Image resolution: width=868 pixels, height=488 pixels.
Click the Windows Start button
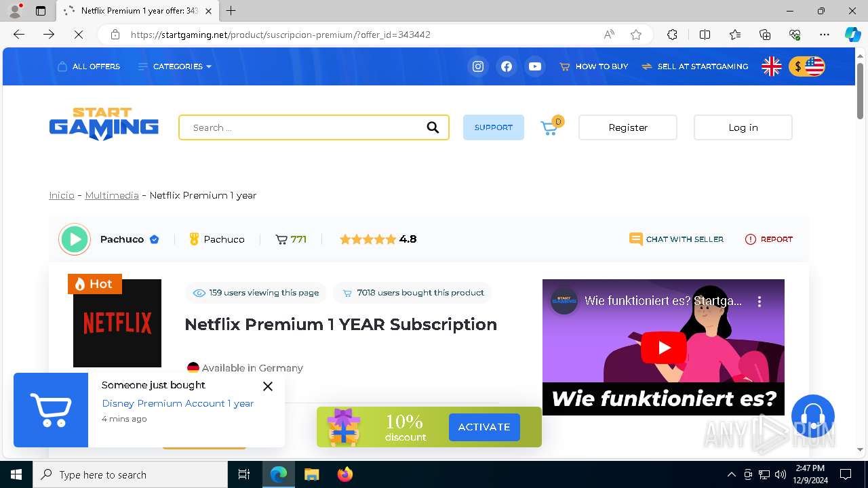click(x=16, y=474)
